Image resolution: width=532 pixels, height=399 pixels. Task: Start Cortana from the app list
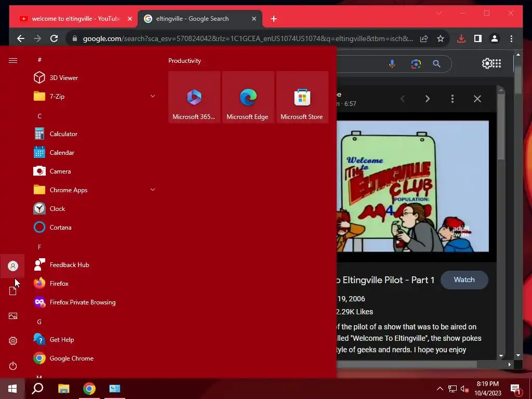click(95, 228)
